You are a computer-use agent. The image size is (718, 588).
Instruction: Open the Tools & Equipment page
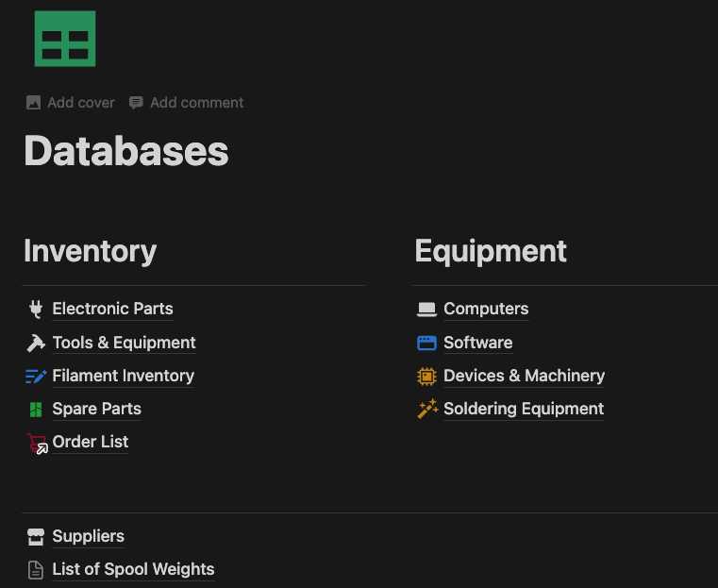tap(125, 343)
